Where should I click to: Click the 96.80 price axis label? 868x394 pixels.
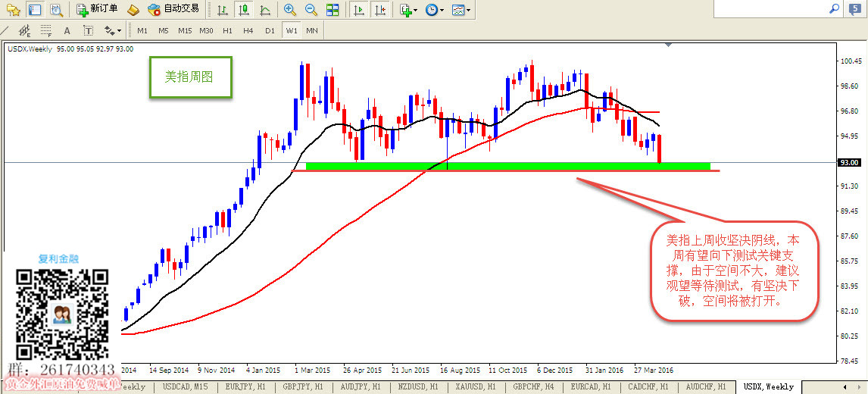850,111
